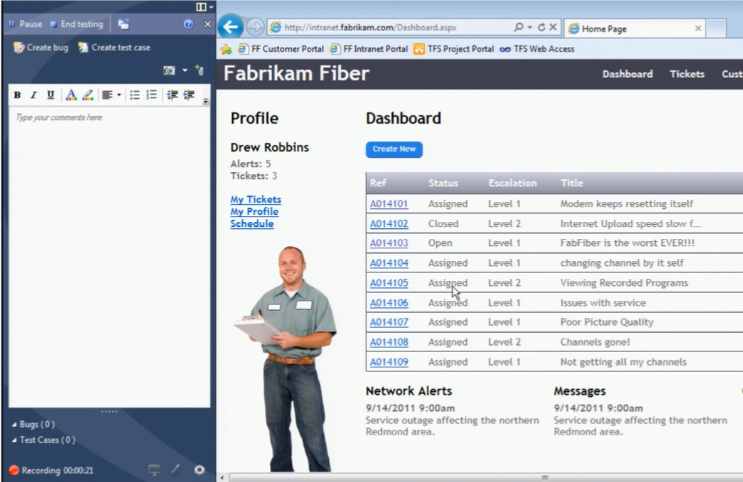The height and width of the screenshot is (482, 743).
Task: Click the monitor icon in status bar
Action: [154, 470]
